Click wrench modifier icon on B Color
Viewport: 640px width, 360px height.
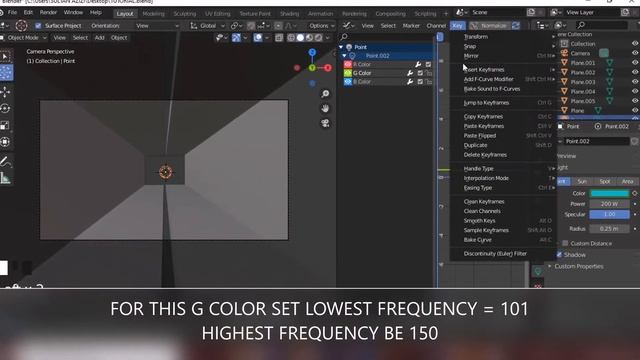click(410, 82)
